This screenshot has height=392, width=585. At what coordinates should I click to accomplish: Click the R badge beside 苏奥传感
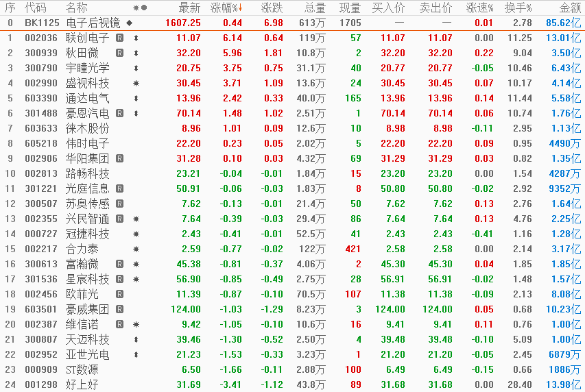[x=119, y=204]
